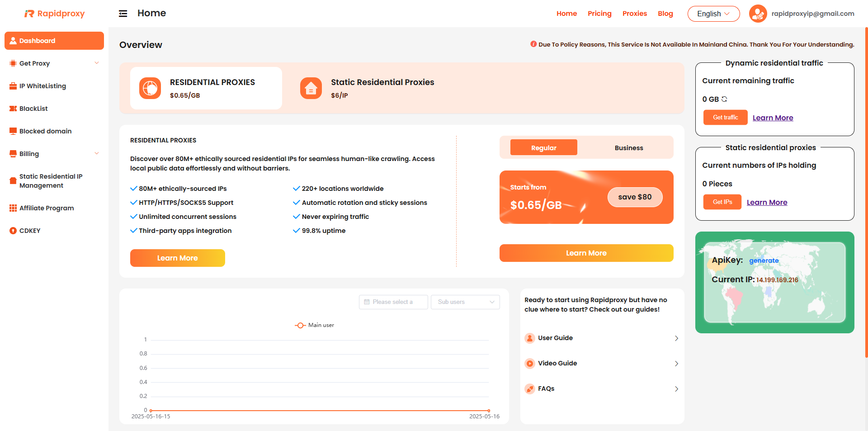Switch to the Regular pricing tab
Viewport: 868px width, 431px height.
[543, 147]
